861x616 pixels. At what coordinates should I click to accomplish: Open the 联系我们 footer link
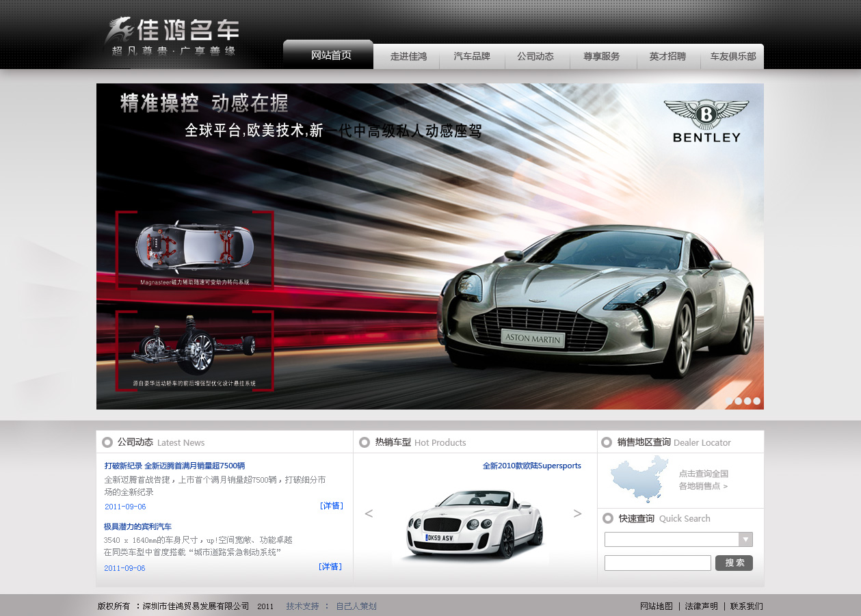747,606
